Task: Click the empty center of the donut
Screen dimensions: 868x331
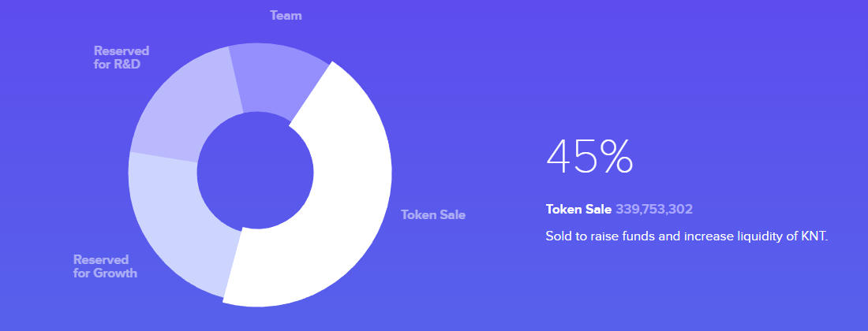Action: [x=255, y=171]
